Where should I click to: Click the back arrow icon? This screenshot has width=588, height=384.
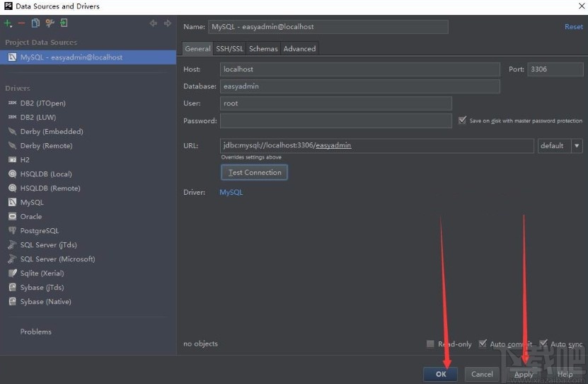154,23
